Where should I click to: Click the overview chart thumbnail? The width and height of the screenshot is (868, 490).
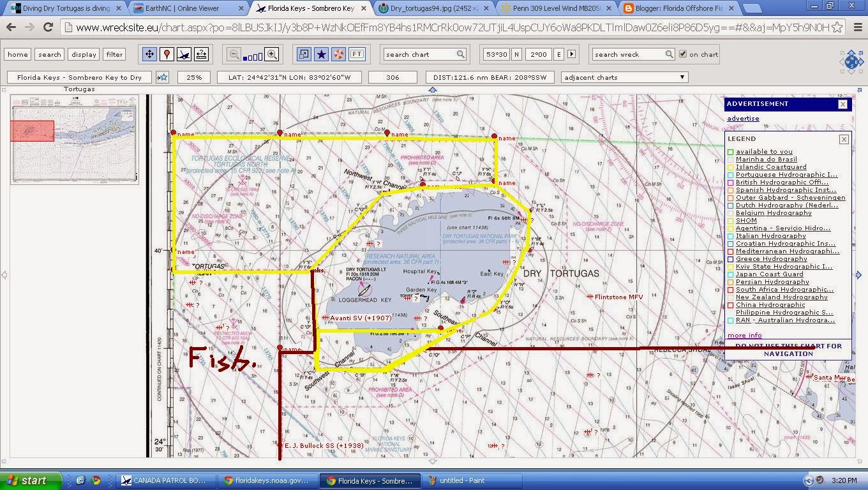point(74,140)
